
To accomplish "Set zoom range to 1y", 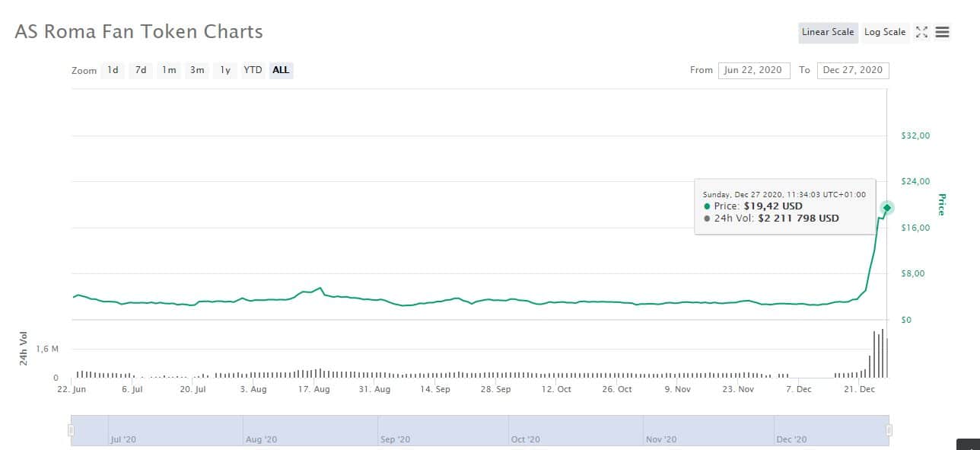I will click(x=225, y=70).
